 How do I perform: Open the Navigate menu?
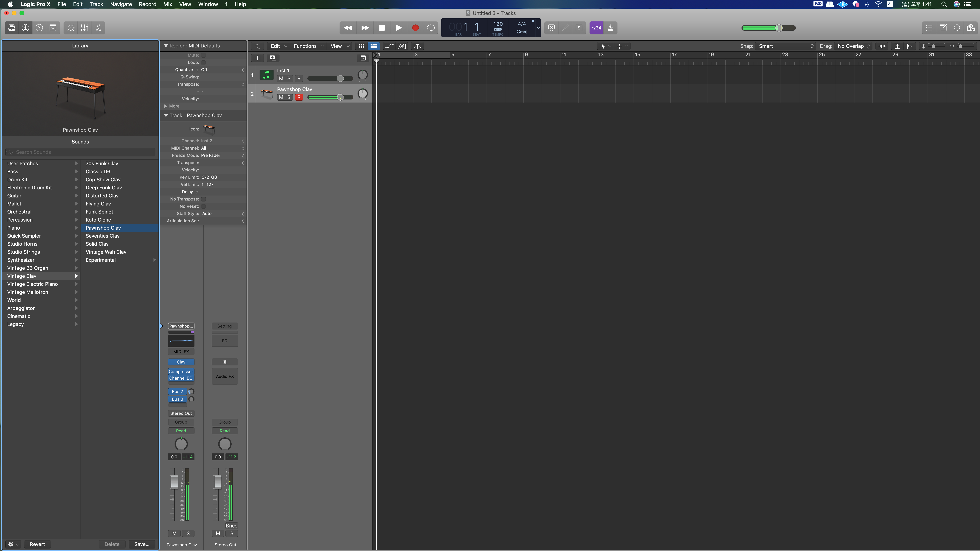pyautogui.click(x=121, y=4)
